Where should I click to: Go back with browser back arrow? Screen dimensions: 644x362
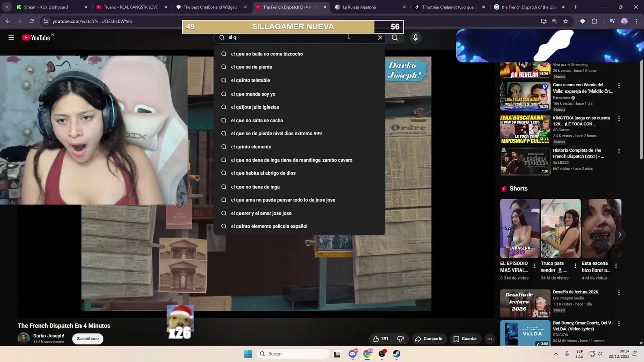coord(7,21)
